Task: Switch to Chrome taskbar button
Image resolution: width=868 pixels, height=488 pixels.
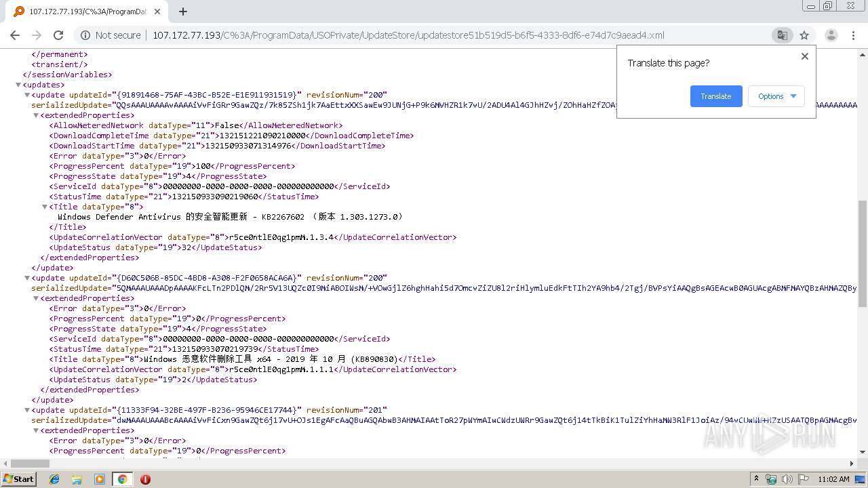Action: click(122, 479)
